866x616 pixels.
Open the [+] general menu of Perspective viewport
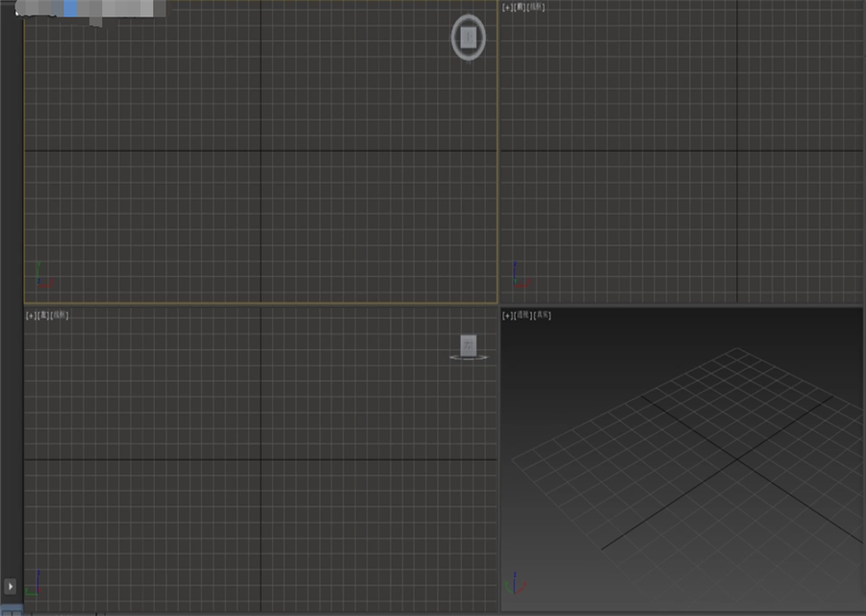point(507,314)
